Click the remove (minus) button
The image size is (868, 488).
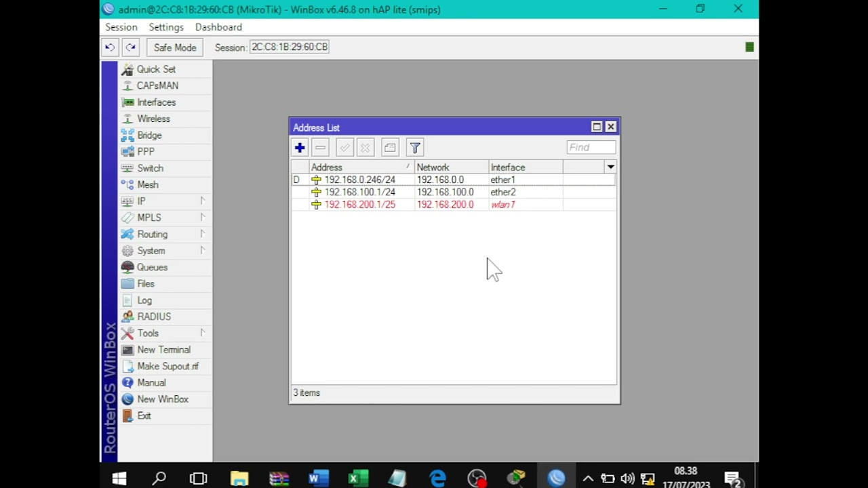321,148
